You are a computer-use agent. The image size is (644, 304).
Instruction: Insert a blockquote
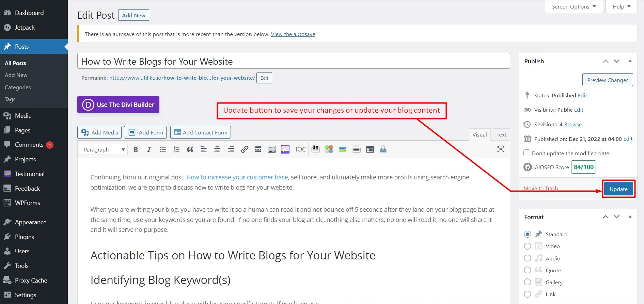190,149
